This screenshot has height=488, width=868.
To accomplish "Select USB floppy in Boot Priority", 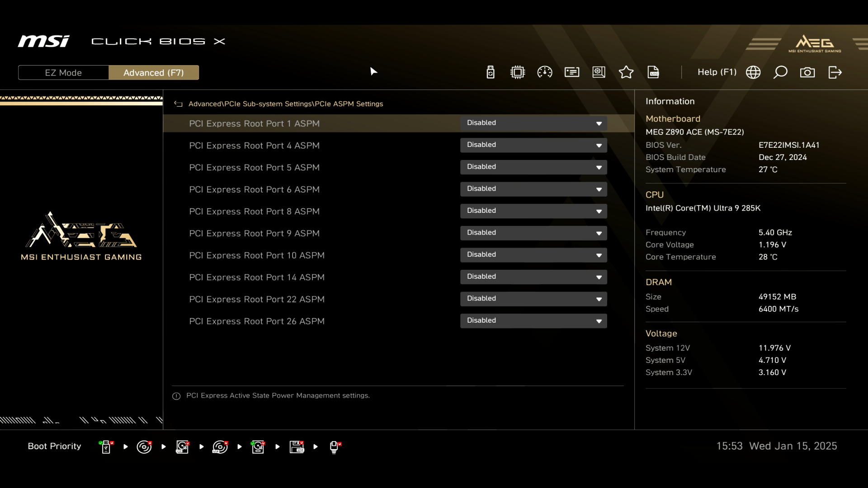I will (x=297, y=447).
